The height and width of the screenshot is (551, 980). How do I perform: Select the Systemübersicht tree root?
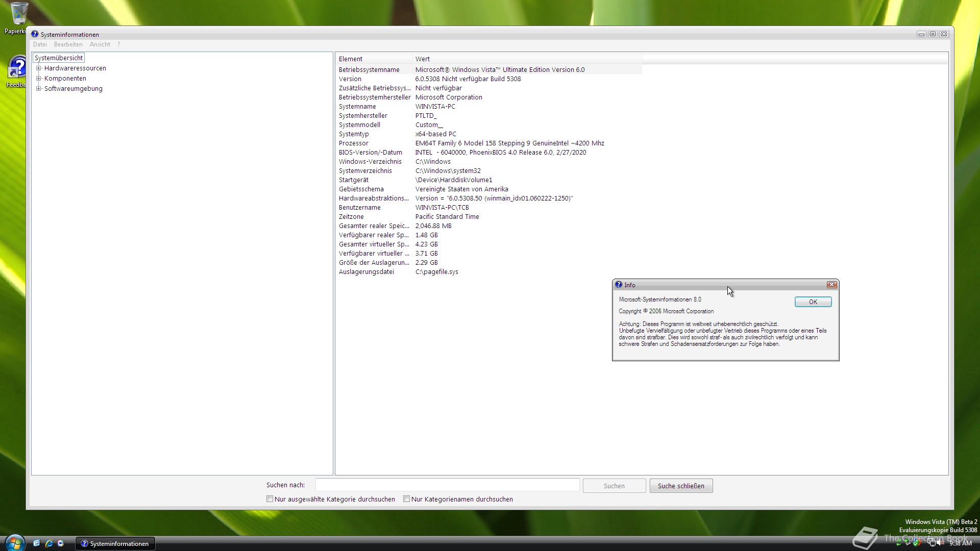59,58
